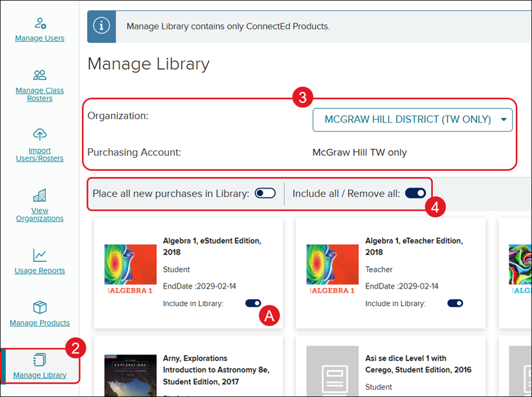Click the Manage Products box icon

point(40,307)
